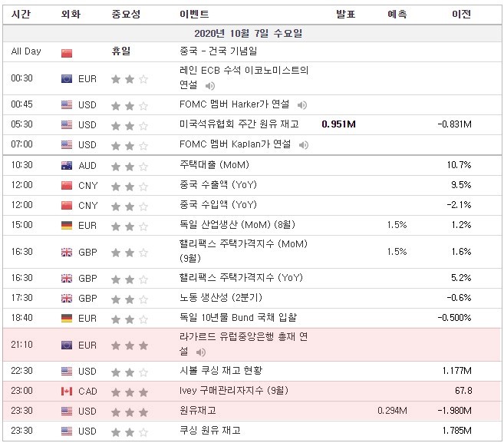Click US flag in 22:30 시볼 쿠싱 row
Screen dimensions: 504x443
click(67, 372)
